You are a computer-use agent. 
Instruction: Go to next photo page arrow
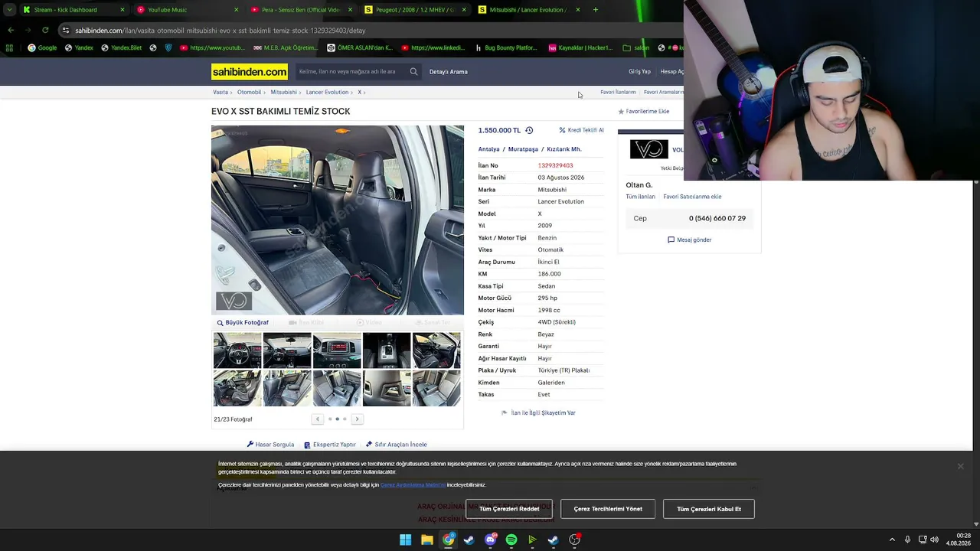coord(357,419)
